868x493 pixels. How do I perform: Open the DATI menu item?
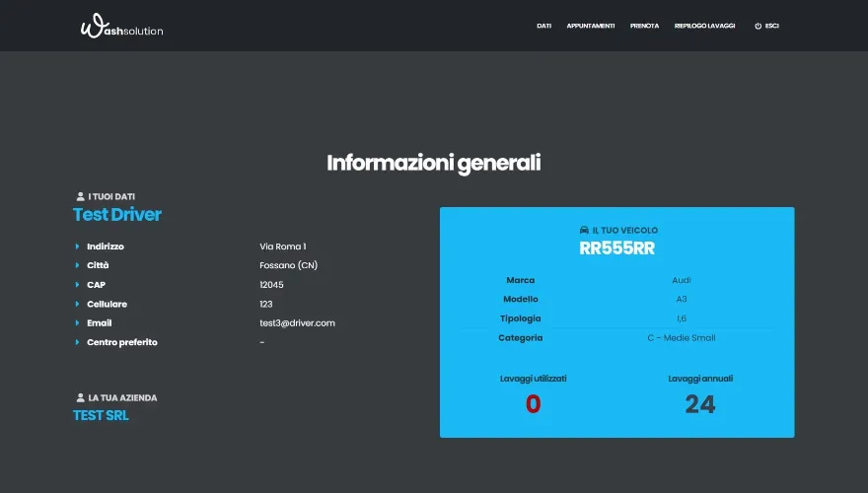point(543,26)
